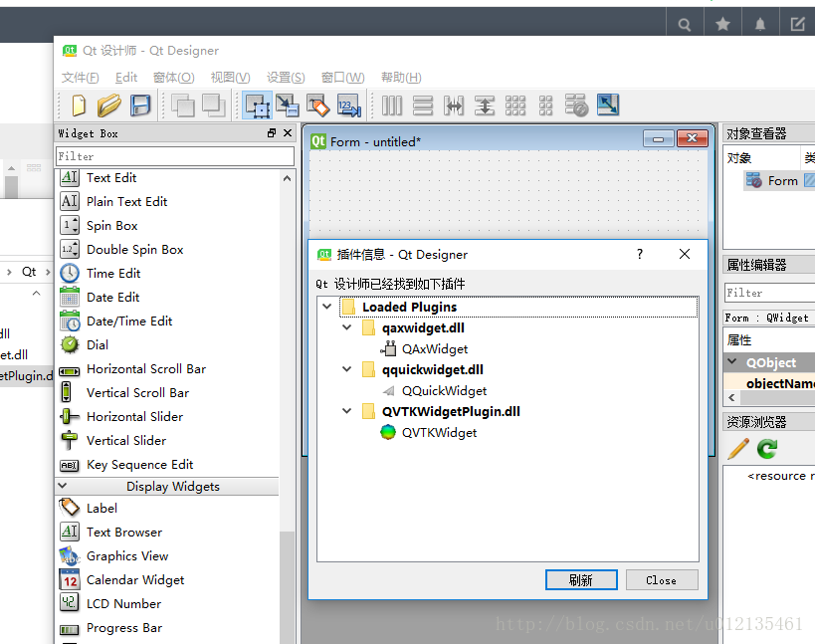815x644 pixels.
Task: Collapse the QVTKWidgetPlugin.dll node
Action: click(x=346, y=411)
